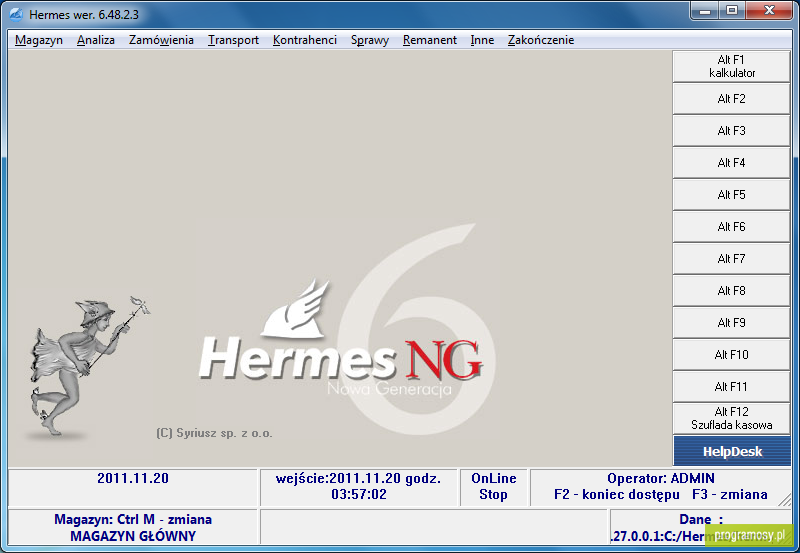Click the Alt F3 shortcut button
The width and height of the screenshot is (800, 553).
point(731,131)
